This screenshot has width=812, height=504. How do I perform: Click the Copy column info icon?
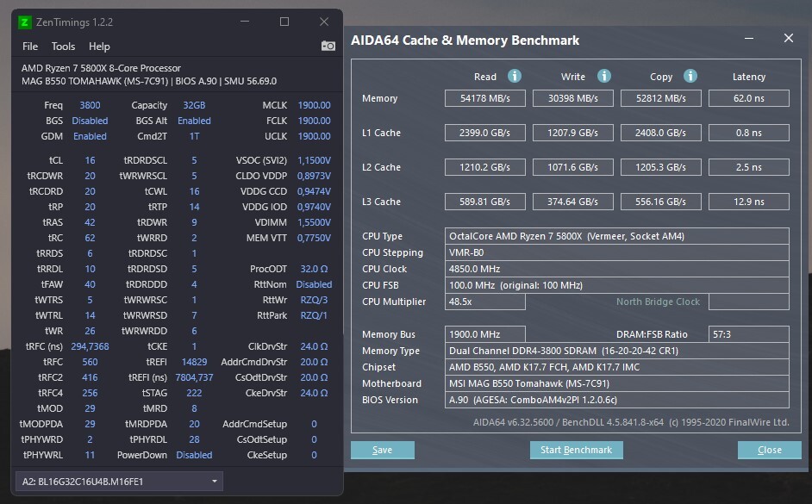click(690, 77)
